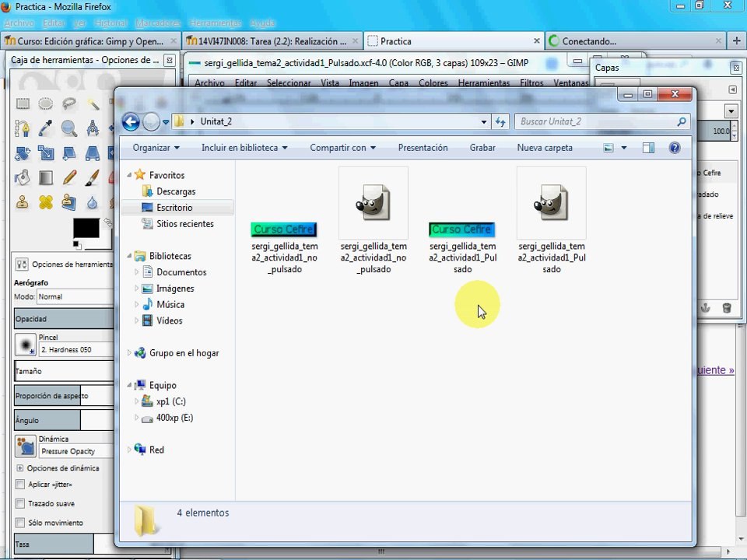Collapse the Bibliotecas tree node

129,256
